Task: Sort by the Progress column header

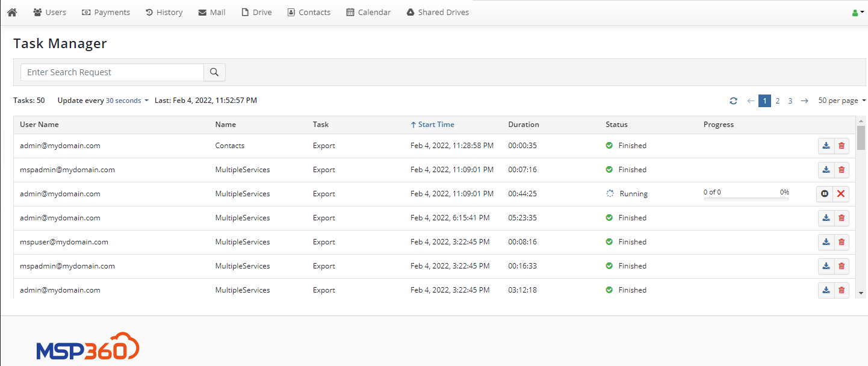Action: 719,125
